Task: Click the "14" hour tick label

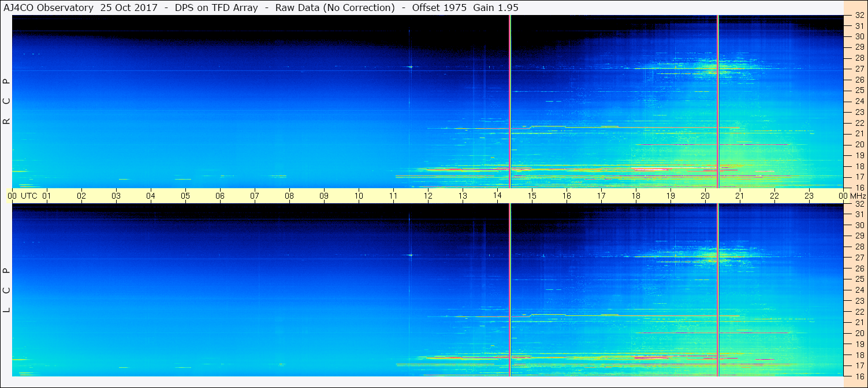Action: click(x=497, y=196)
